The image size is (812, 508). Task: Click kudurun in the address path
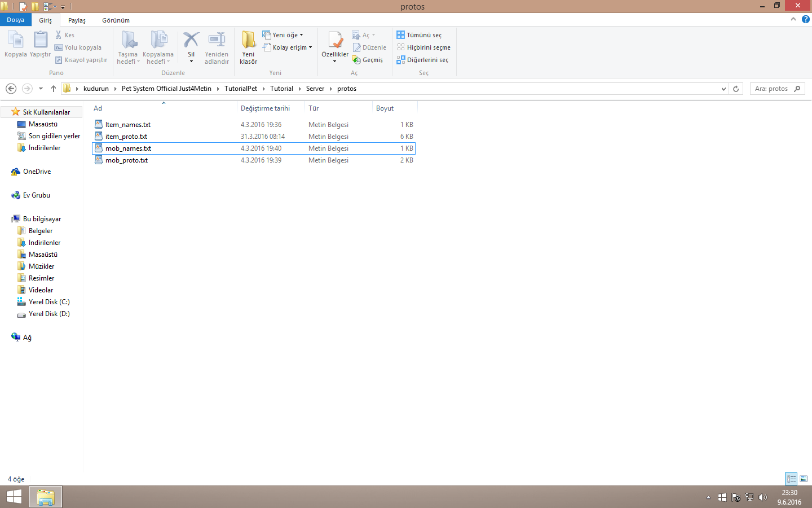click(96, 89)
